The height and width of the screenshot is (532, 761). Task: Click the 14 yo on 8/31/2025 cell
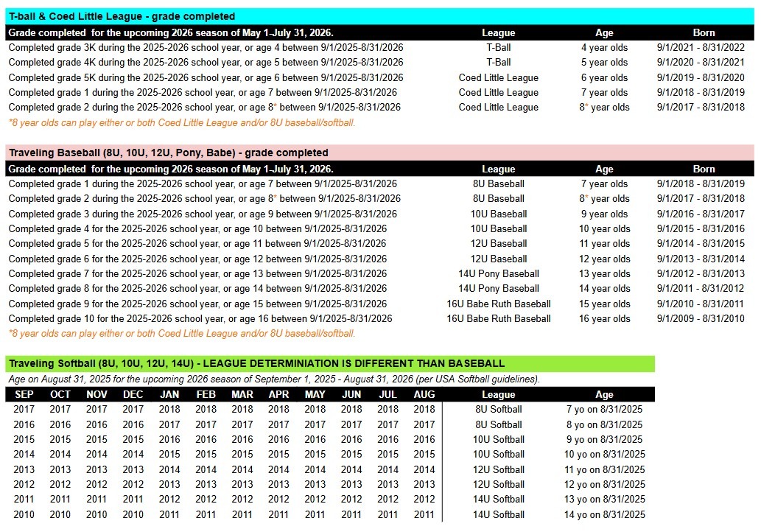(x=604, y=515)
